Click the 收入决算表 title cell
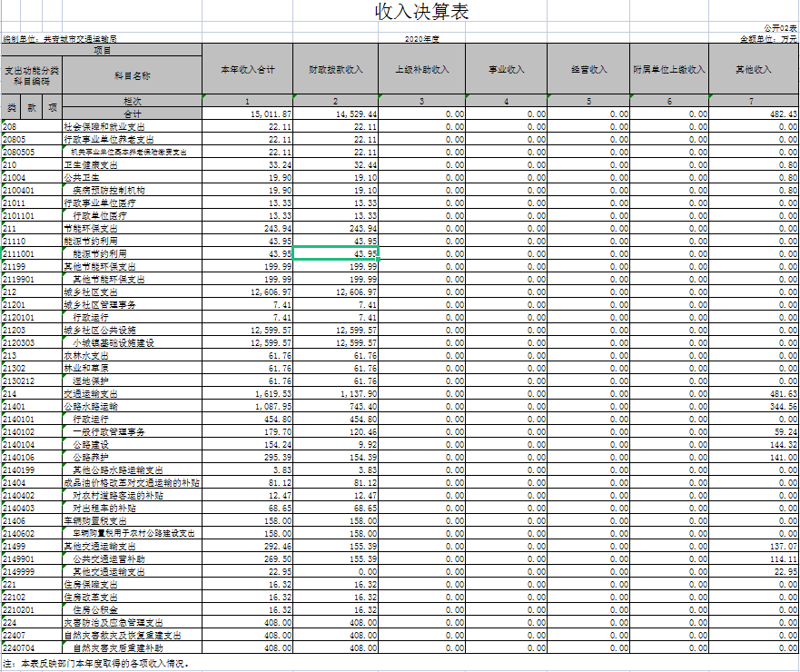800x672 pixels. click(422, 12)
